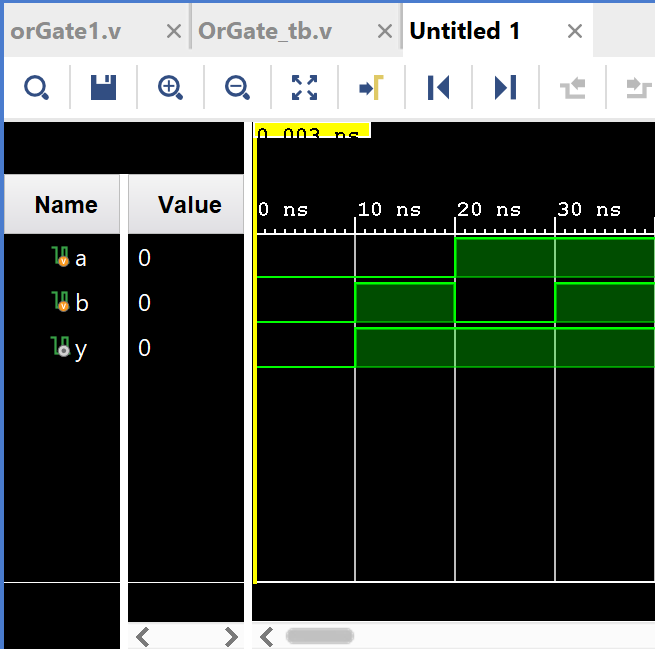Viewport: 655px width, 649px height.
Task: Click the Previous Transition icon
Action: (573, 88)
